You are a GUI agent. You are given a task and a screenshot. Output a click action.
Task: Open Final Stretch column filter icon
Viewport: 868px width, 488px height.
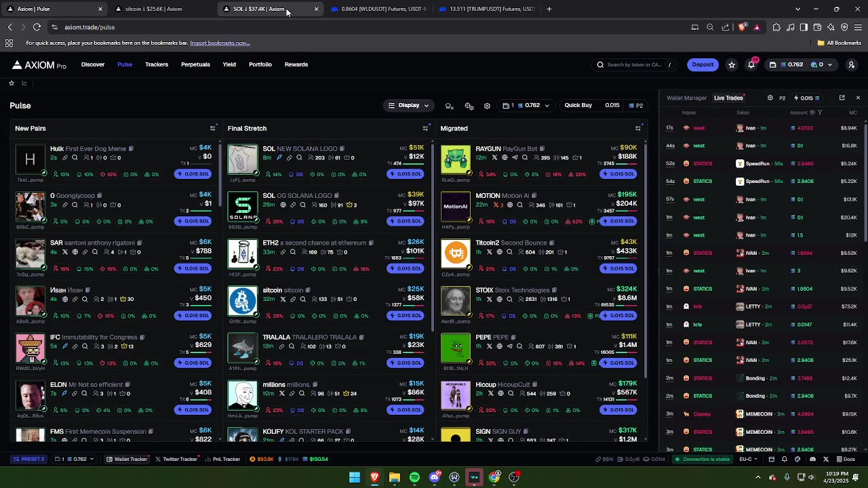click(425, 128)
